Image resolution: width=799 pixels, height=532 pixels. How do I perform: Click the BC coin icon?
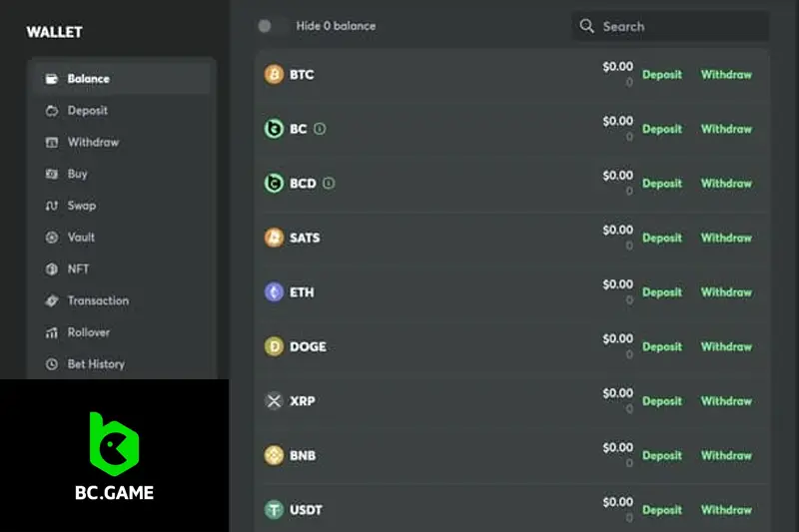click(x=274, y=129)
